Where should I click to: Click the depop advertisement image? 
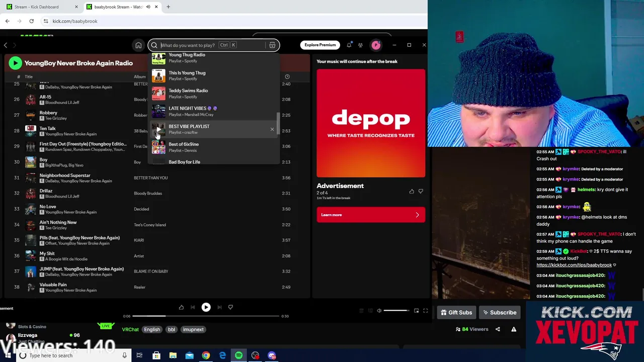371,123
